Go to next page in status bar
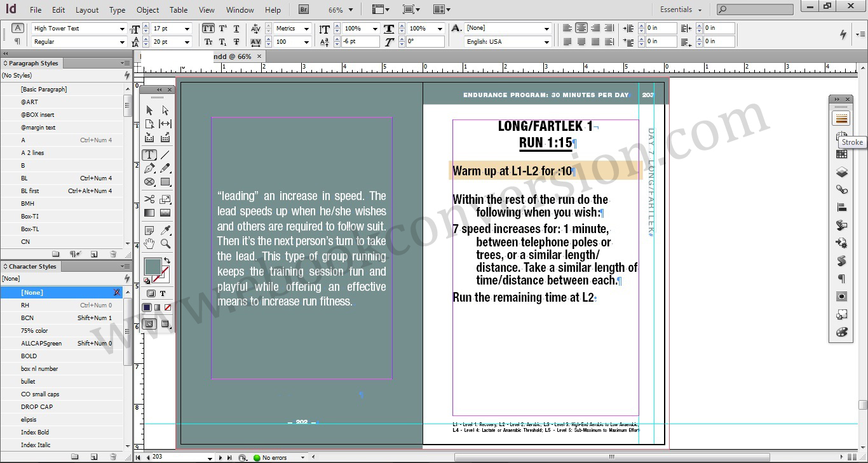Screen dimensions: 868x463 (220, 457)
